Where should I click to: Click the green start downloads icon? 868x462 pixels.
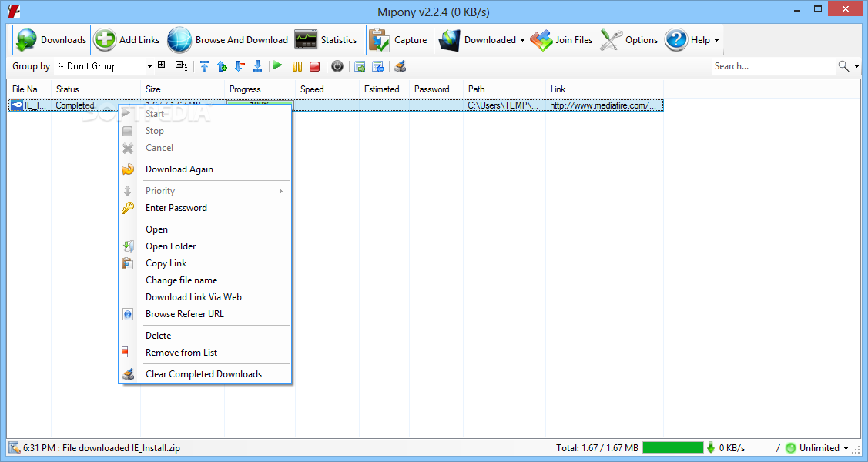pyautogui.click(x=278, y=66)
